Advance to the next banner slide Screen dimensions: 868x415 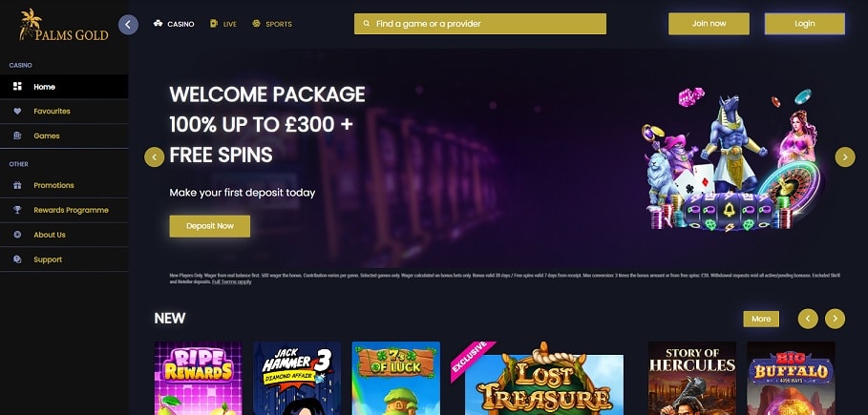[x=845, y=157]
